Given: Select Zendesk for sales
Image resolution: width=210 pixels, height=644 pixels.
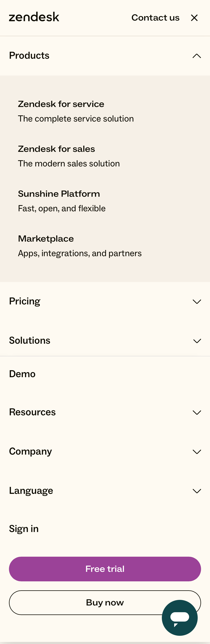Looking at the screenshot, I should 56,149.
